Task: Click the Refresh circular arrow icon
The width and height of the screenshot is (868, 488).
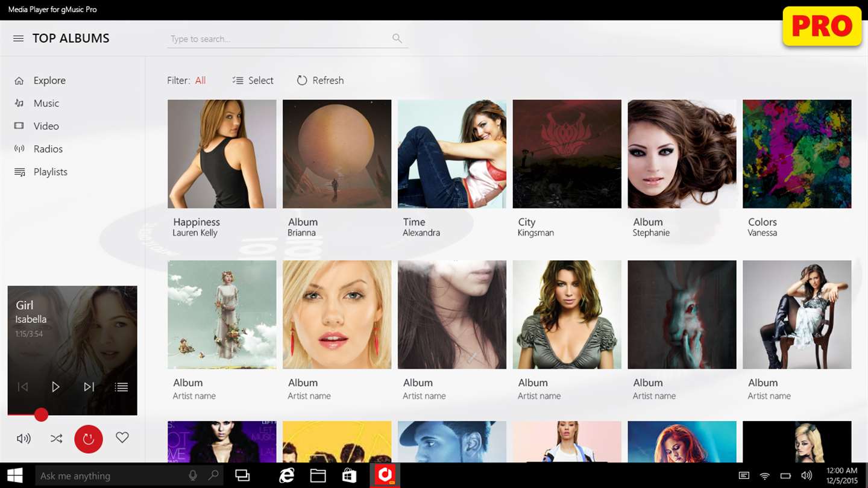Action: tap(302, 81)
